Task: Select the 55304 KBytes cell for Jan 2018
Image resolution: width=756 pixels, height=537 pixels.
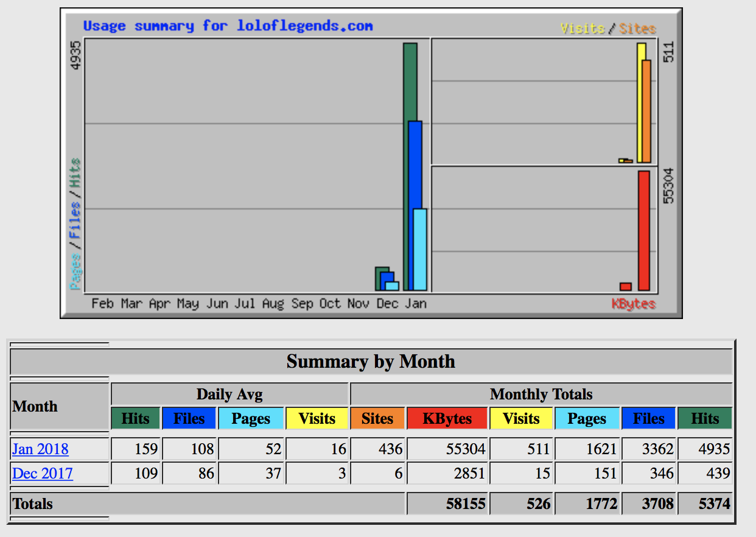Action: click(447, 449)
